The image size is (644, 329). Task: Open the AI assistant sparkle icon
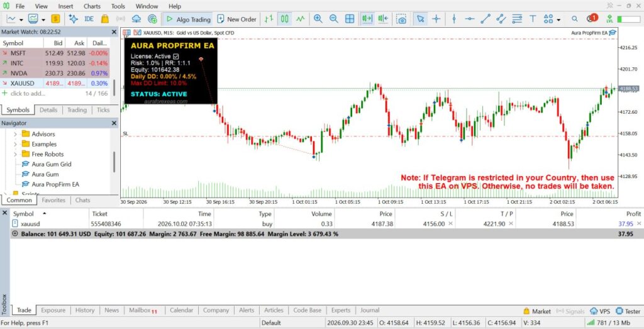coord(73,19)
